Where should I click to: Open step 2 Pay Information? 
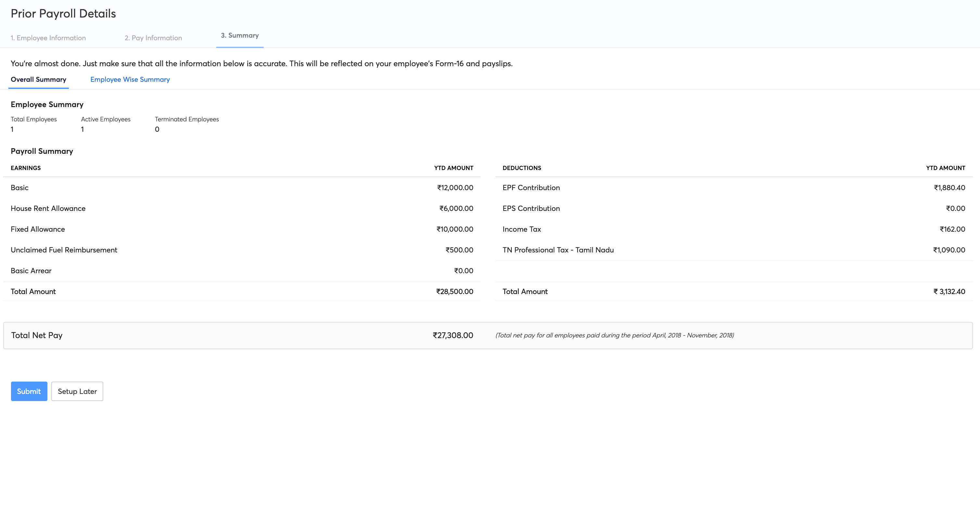point(153,38)
